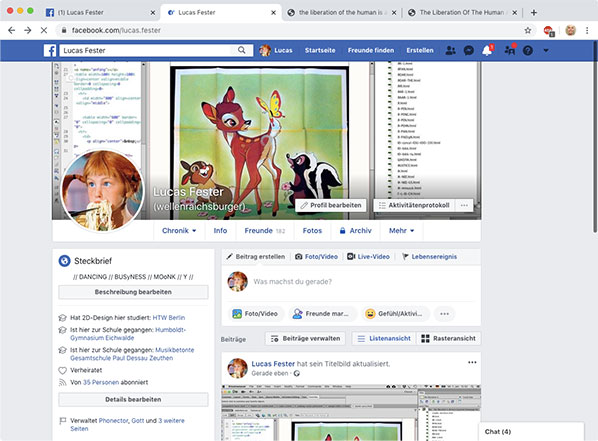Select Lebensereignis in composer

pos(429,257)
